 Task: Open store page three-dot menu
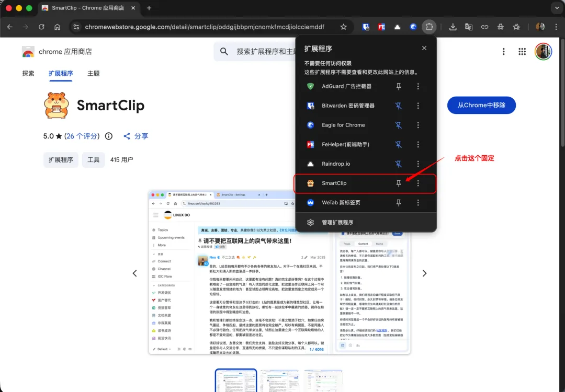point(504,51)
